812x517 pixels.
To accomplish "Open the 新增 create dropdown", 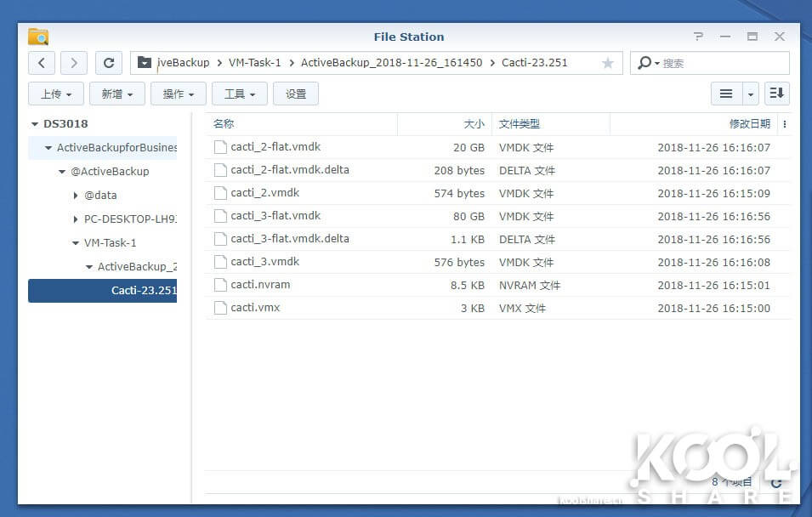I will click(x=117, y=94).
